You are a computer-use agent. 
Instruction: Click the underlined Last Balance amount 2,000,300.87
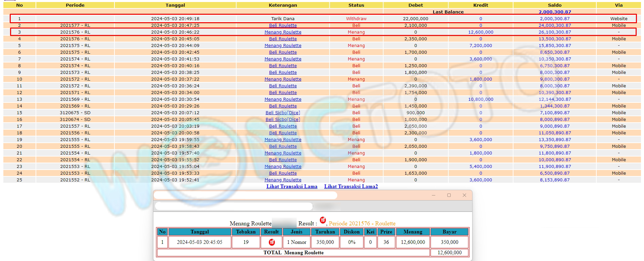click(x=554, y=12)
